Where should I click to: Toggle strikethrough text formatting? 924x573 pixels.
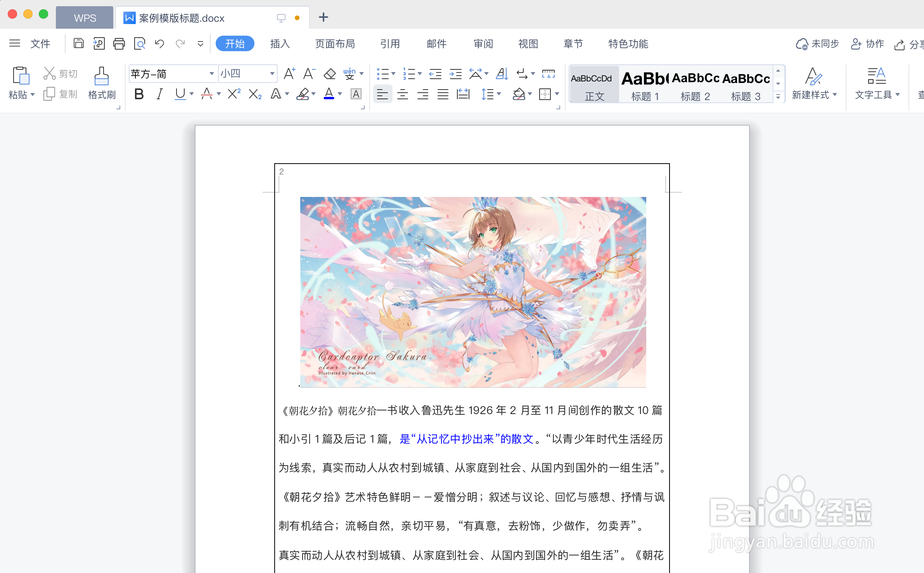[206, 94]
